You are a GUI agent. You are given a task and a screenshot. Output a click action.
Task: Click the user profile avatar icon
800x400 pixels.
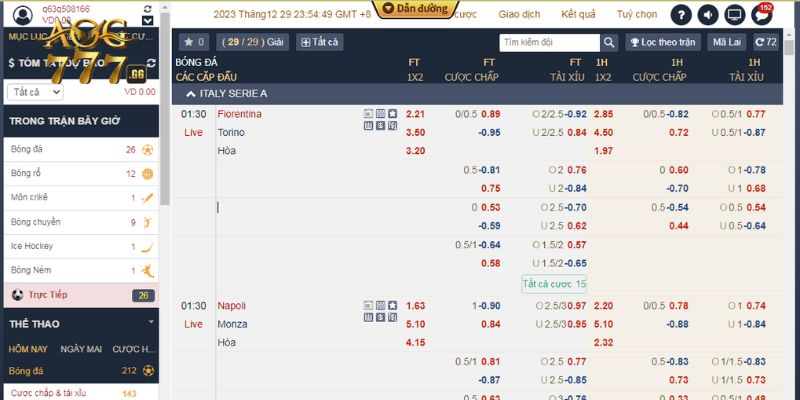[20, 14]
